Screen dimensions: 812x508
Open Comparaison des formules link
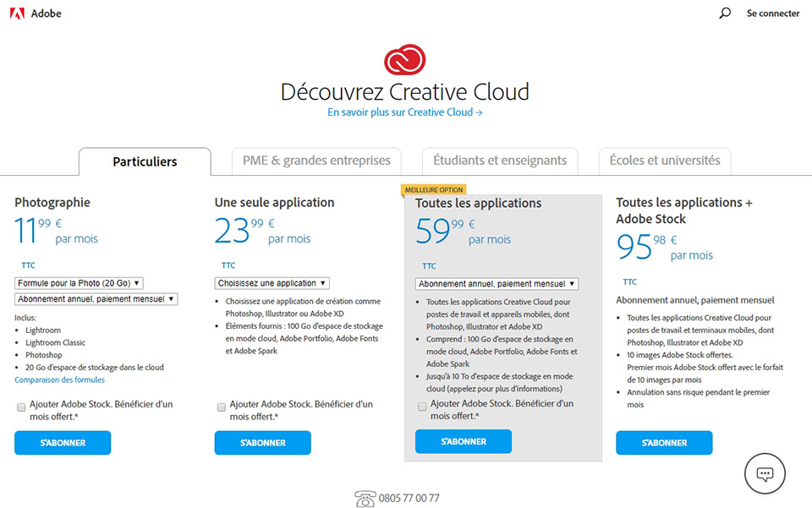click(59, 380)
